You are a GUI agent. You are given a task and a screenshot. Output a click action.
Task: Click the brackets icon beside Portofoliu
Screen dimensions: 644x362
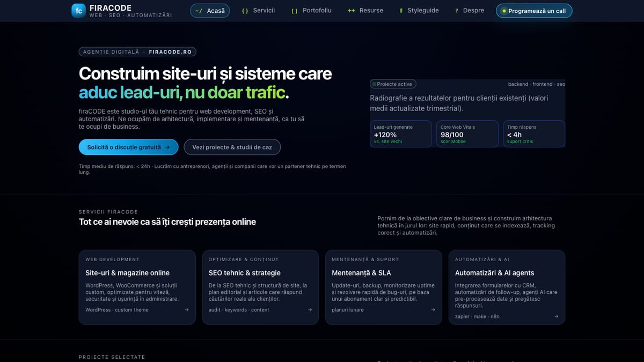[295, 11]
